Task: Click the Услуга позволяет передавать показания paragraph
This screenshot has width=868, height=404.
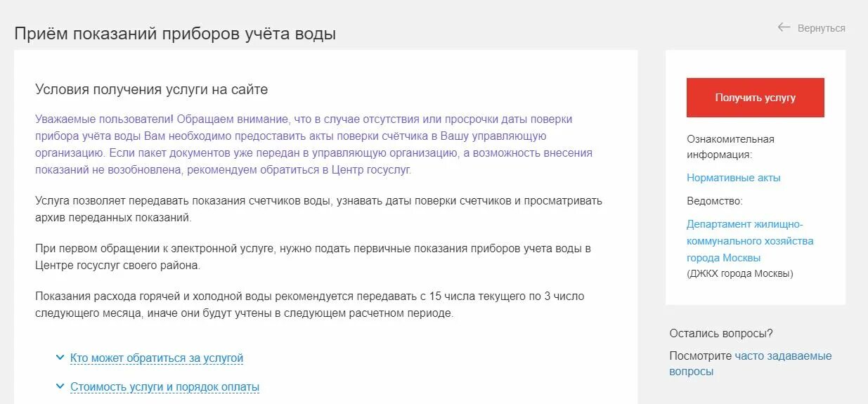Action: pos(319,209)
